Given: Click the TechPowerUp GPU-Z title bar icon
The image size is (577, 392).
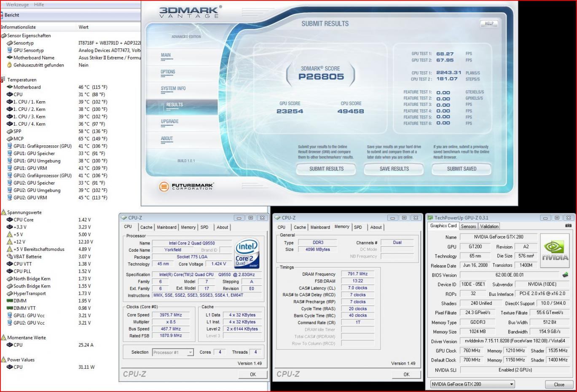Looking at the screenshot, I should coord(430,218).
